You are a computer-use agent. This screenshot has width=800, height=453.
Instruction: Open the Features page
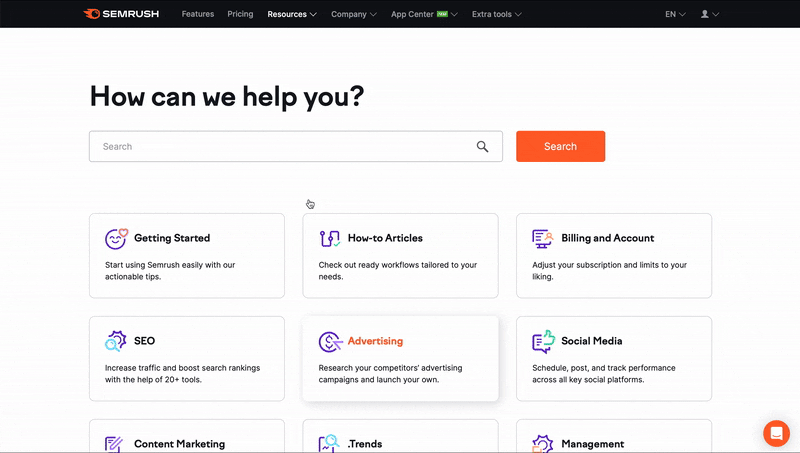point(198,14)
